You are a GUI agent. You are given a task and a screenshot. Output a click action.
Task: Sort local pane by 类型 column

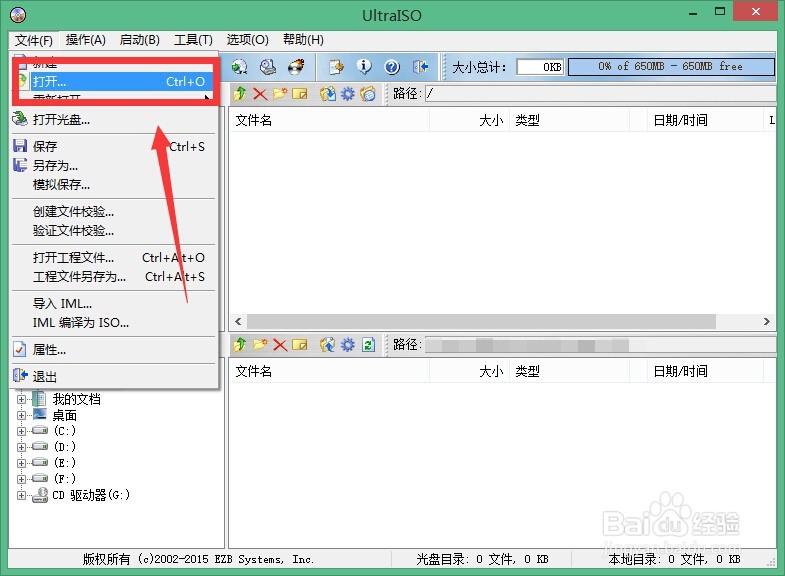click(569, 371)
